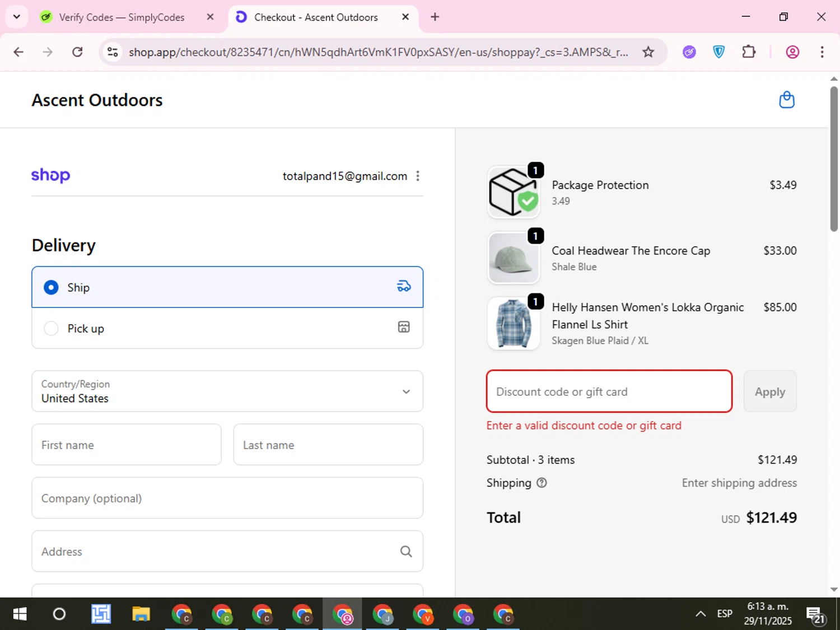Open the Windows Start menu

pos(20,614)
